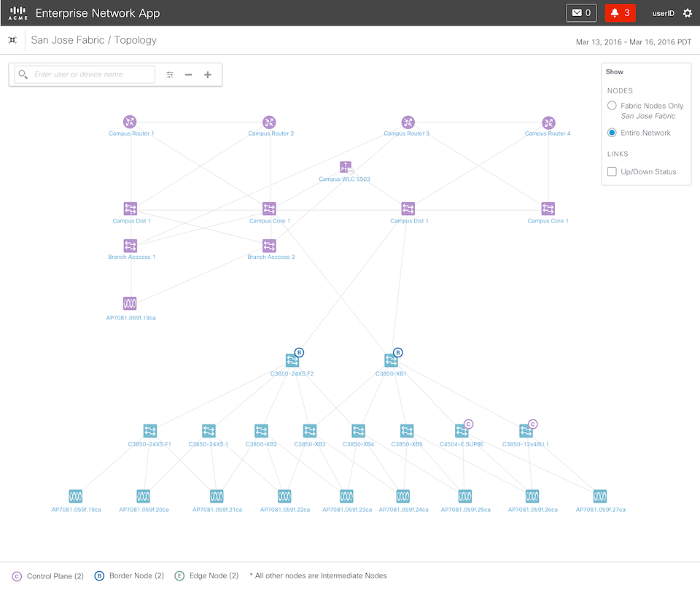
Task: Open the mail messages button showing 0
Action: 581,13
